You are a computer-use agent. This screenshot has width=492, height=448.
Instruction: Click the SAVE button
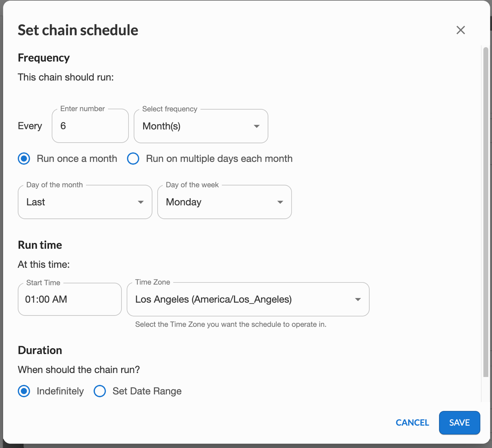pos(459,423)
